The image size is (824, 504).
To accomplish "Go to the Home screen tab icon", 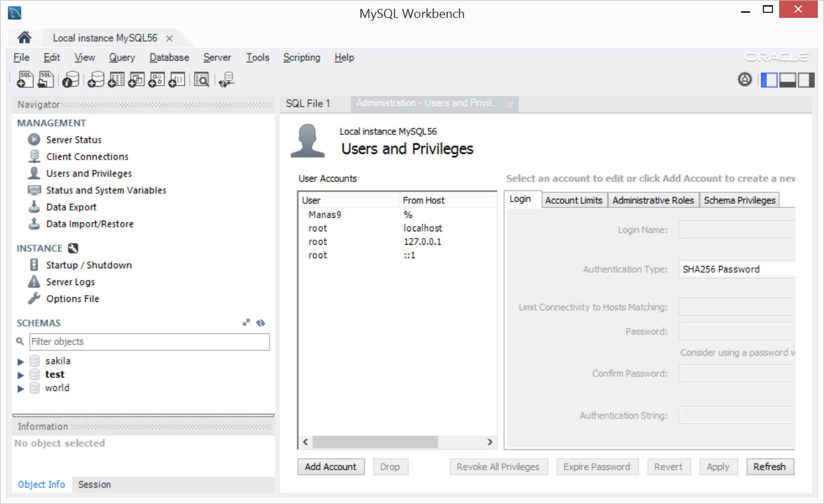I will 24,38.
